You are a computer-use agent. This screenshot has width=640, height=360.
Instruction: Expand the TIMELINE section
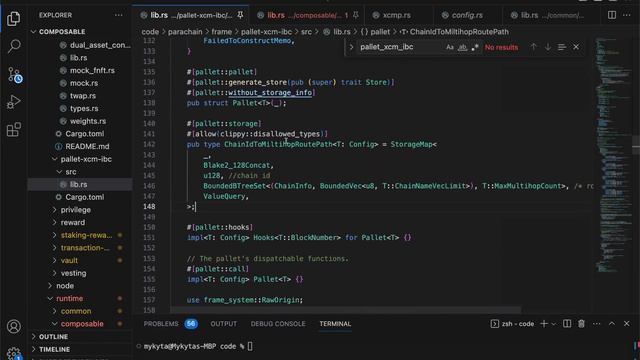pyautogui.click(x=54, y=349)
